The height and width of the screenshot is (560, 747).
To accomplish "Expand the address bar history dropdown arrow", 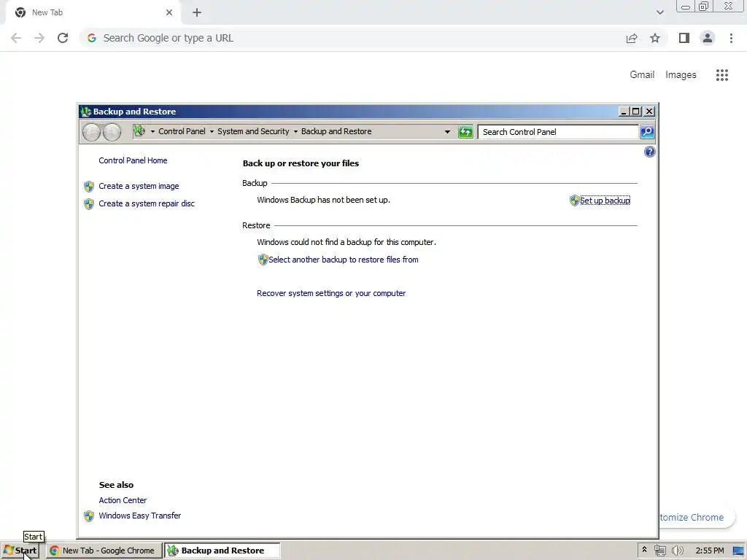I will coord(447,132).
